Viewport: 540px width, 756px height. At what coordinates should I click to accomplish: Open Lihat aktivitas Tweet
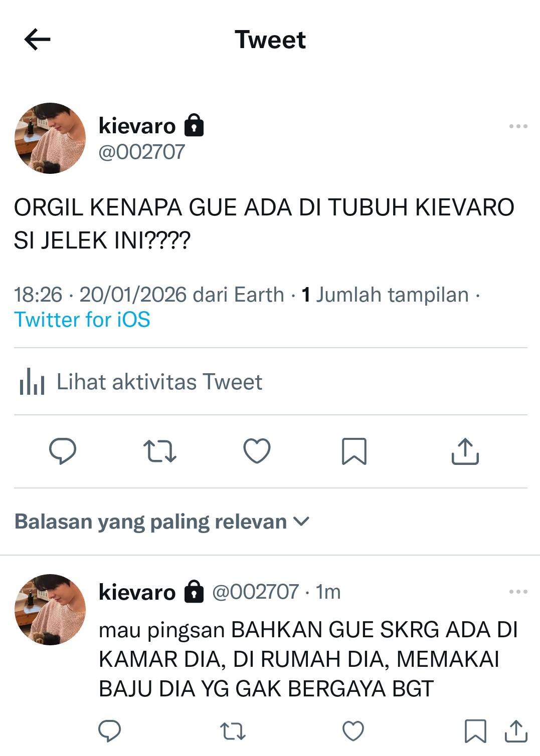coord(141,382)
